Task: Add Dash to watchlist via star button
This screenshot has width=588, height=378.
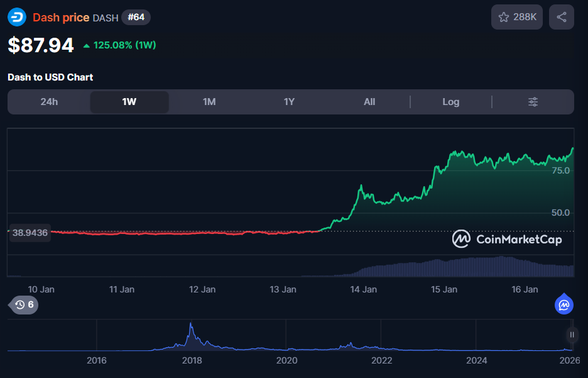Action: coord(517,17)
